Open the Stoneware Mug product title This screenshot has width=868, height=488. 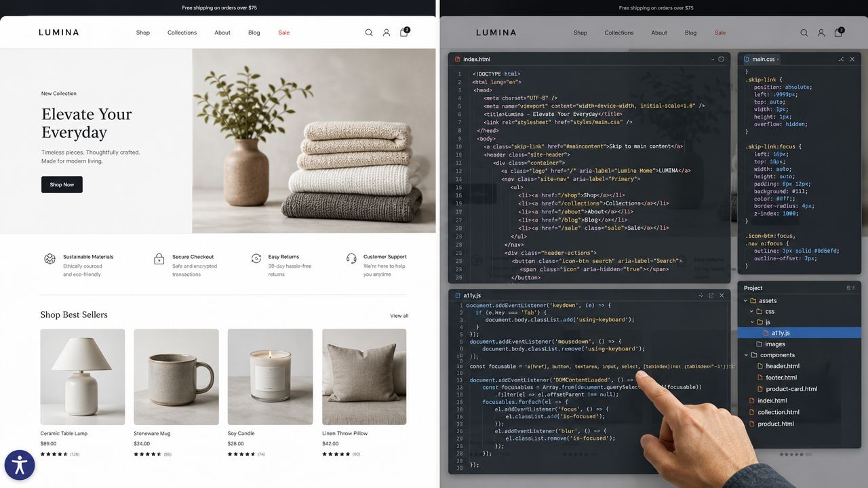click(x=152, y=434)
